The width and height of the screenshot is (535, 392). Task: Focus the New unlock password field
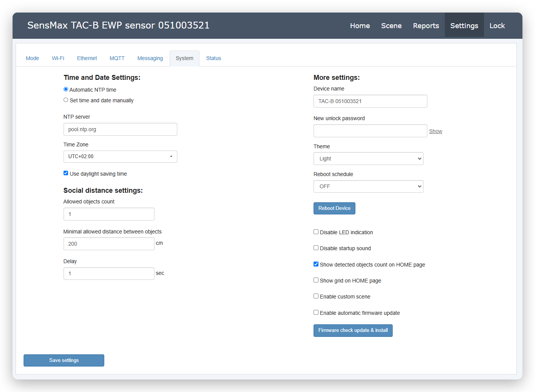(370, 131)
